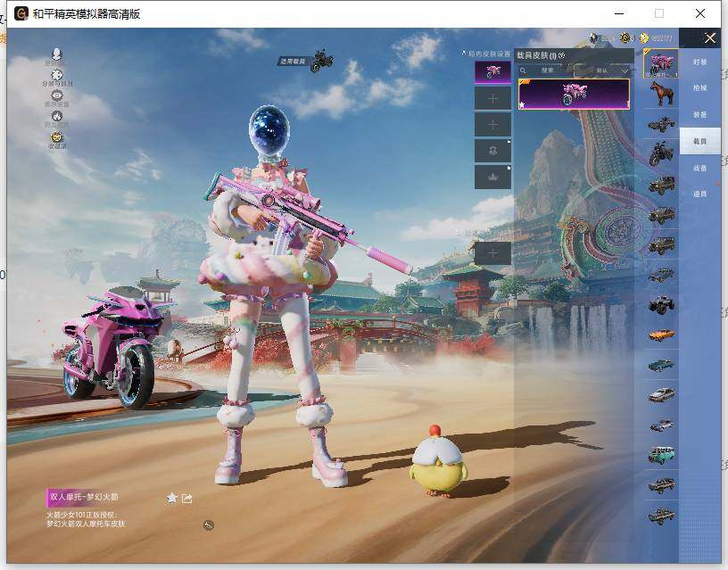Open the 默认 sort dropdown
Image resolution: width=728 pixels, height=570 pixels.
click(602, 70)
